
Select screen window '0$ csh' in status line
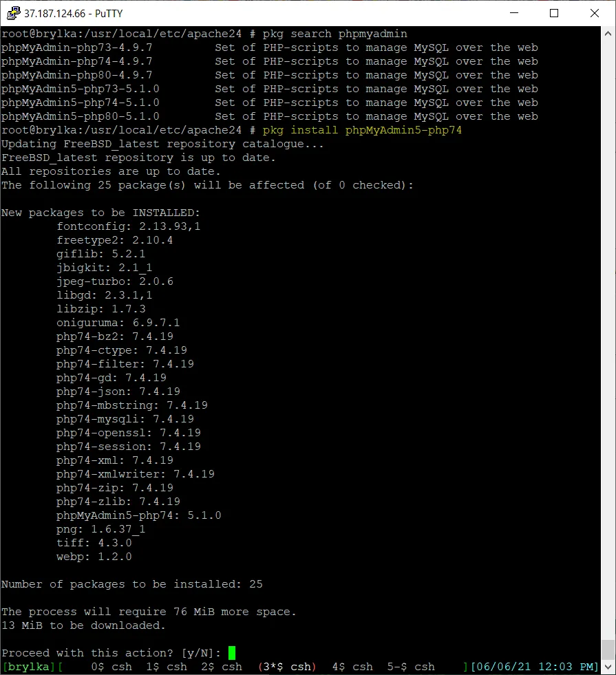point(111,667)
